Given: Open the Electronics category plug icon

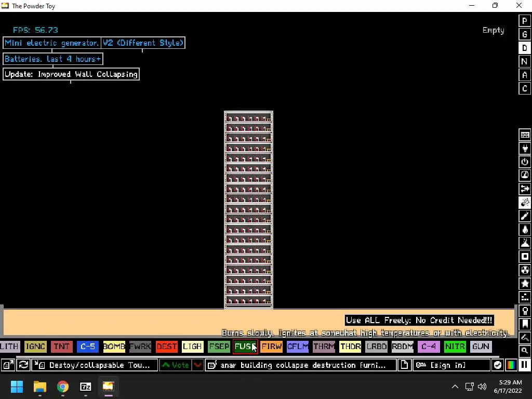Looking at the screenshot, I should coord(525,148).
